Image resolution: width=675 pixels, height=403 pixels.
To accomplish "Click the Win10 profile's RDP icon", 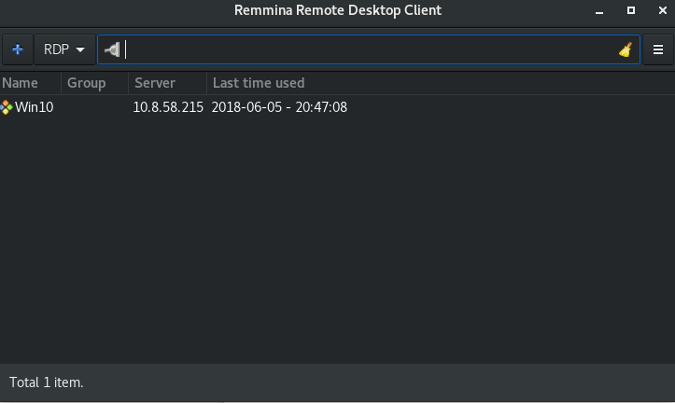I will pos(7,107).
